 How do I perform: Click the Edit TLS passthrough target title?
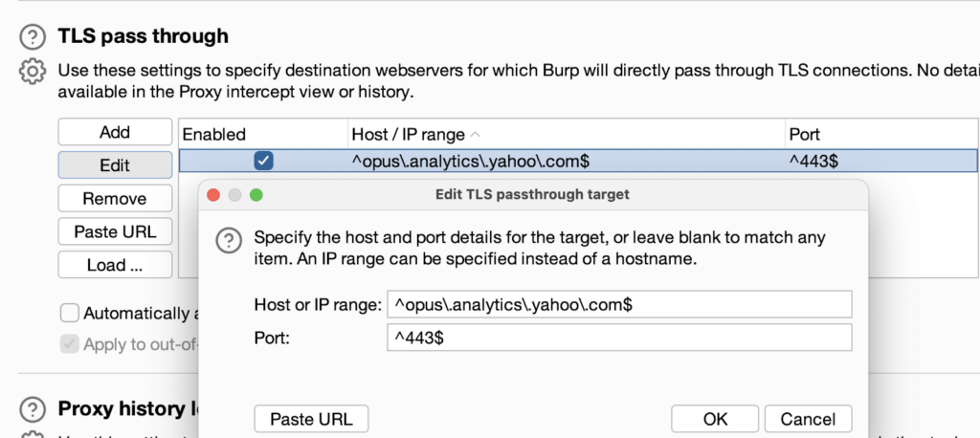click(x=532, y=195)
